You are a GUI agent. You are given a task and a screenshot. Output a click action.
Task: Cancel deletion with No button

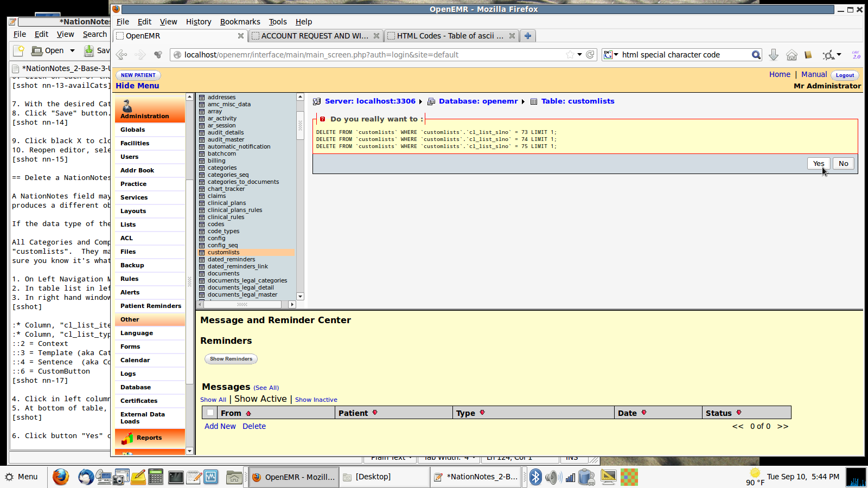click(x=844, y=164)
